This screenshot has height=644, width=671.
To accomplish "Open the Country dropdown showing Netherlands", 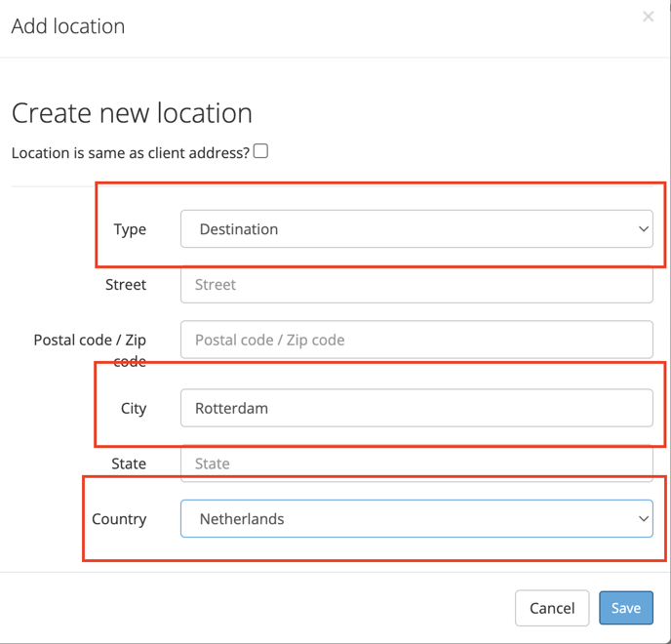I will click(416, 518).
